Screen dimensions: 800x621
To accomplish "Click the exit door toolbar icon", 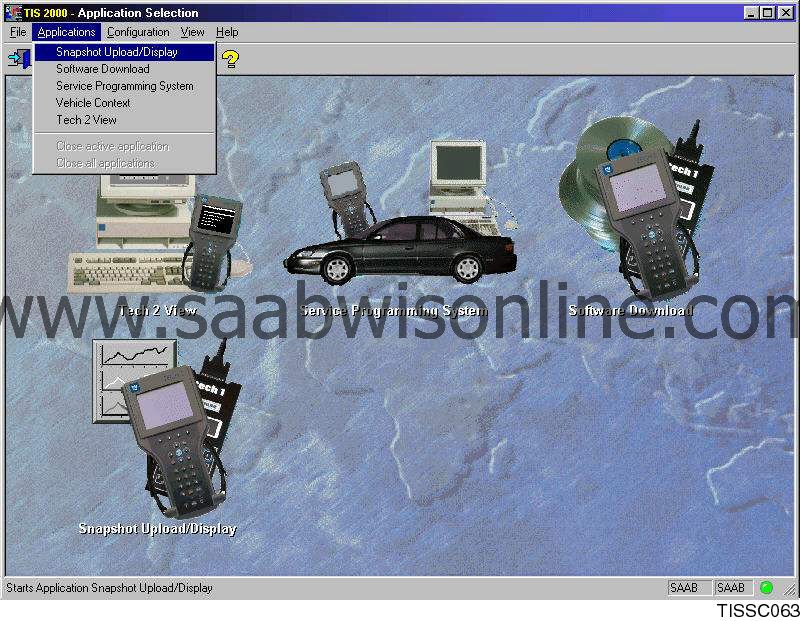I will coord(18,58).
